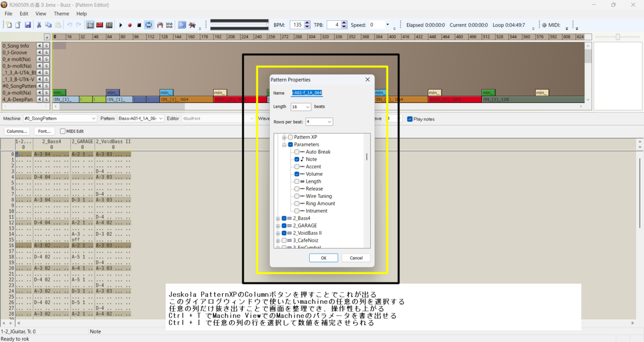Check the Wire Tuning checkbox
Image resolution: width=644 pixels, height=342 pixels.
297,196
